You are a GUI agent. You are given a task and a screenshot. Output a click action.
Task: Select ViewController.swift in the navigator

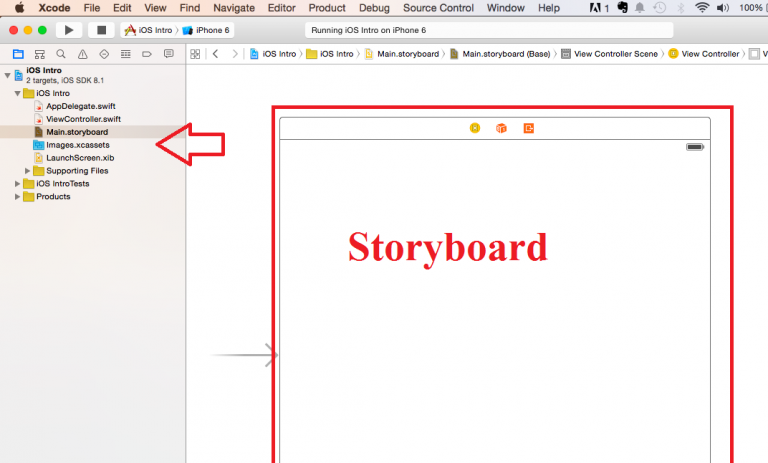click(x=82, y=119)
